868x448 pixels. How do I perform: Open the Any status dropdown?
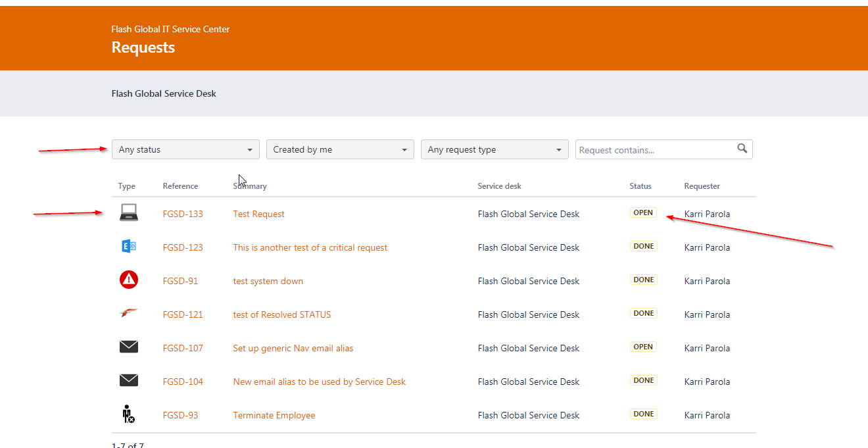[x=185, y=149]
